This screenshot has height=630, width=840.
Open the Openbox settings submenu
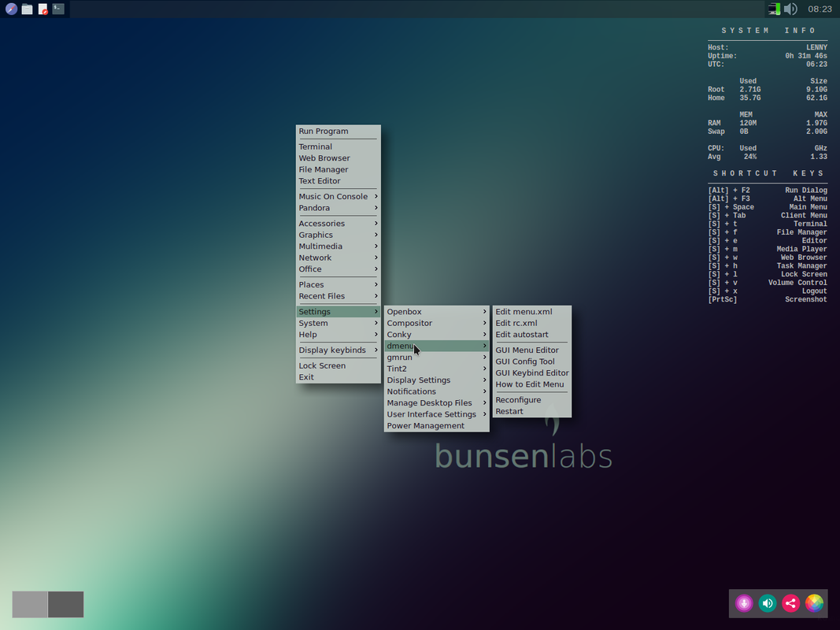[x=437, y=312]
